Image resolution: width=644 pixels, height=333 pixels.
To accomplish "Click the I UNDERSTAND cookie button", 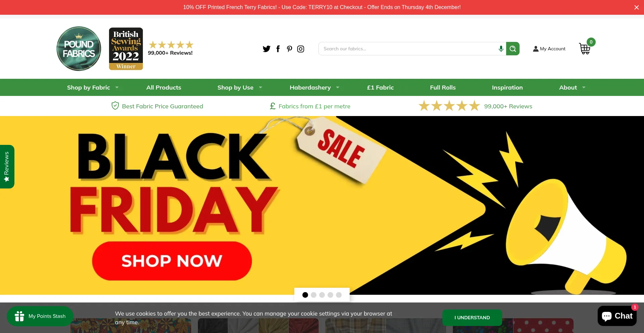I will coord(472,318).
